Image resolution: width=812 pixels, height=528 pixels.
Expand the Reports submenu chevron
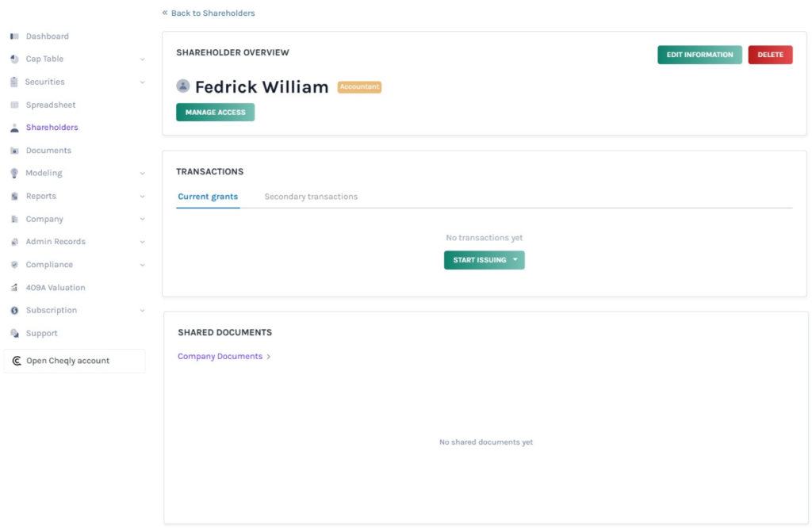tap(143, 197)
